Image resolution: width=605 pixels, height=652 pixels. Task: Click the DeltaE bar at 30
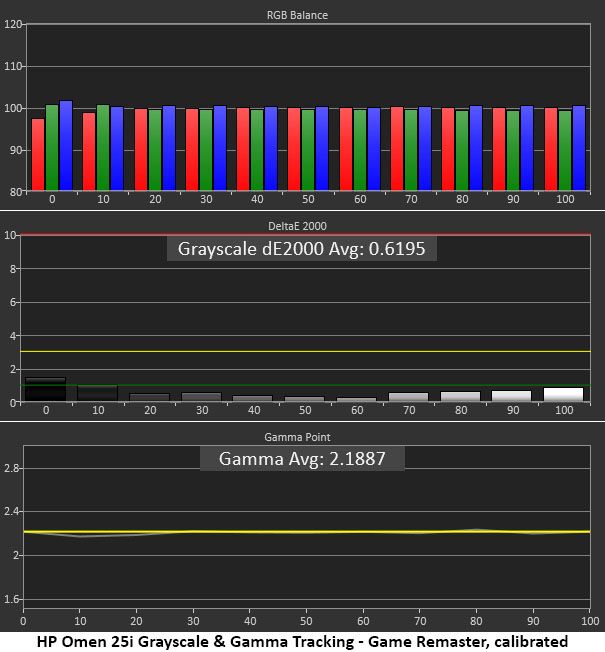tap(202, 397)
